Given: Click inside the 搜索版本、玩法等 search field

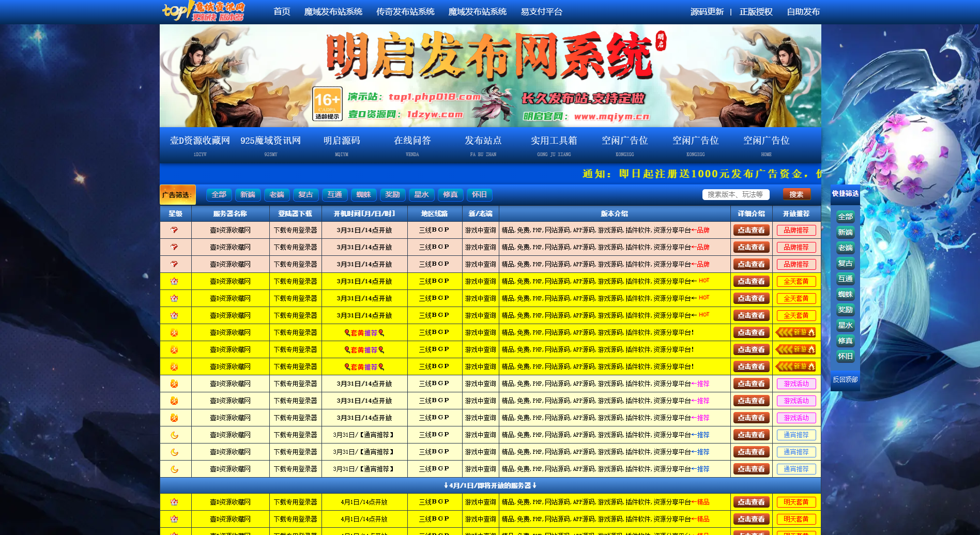Looking at the screenshot, I should 735,194.
